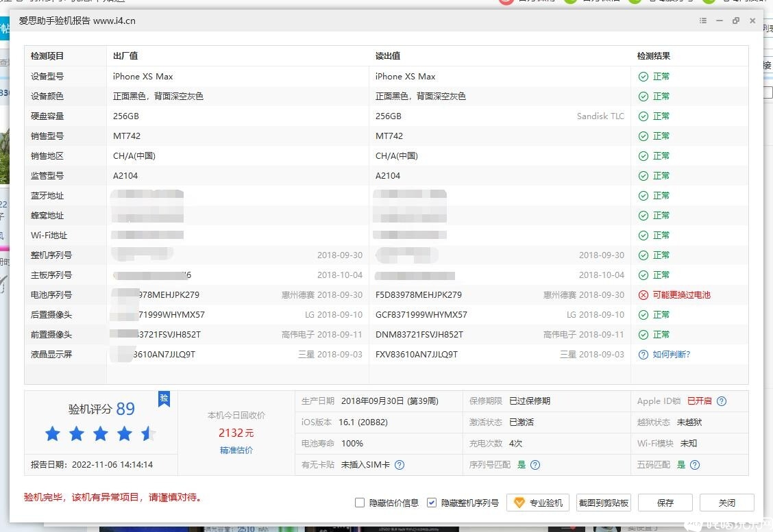This screenshot has width=773, height=532.
Task: Click the help icon beside Apple ID锁 已开启
Action: pyautogui.click(x=722, y=401)
